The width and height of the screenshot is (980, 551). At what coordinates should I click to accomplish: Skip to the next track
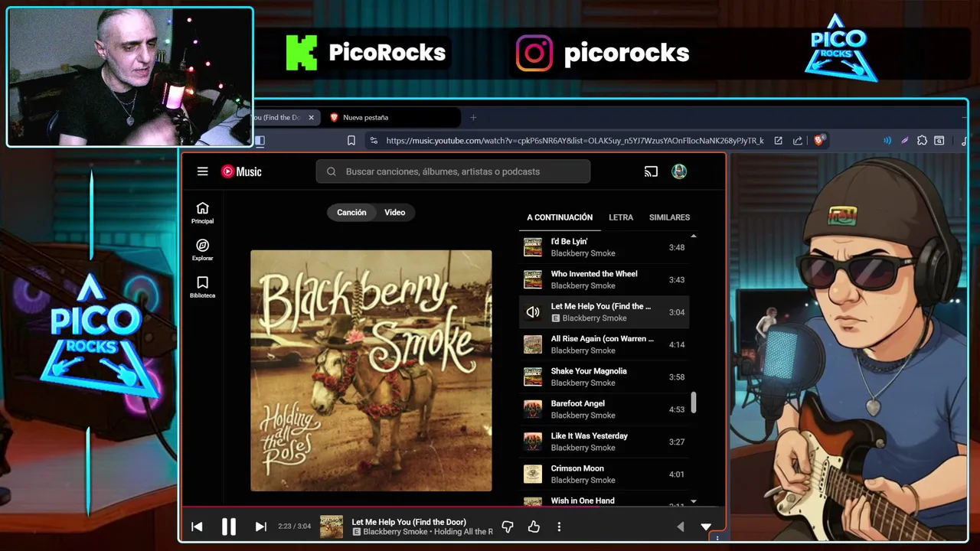(x=260, y=527)
